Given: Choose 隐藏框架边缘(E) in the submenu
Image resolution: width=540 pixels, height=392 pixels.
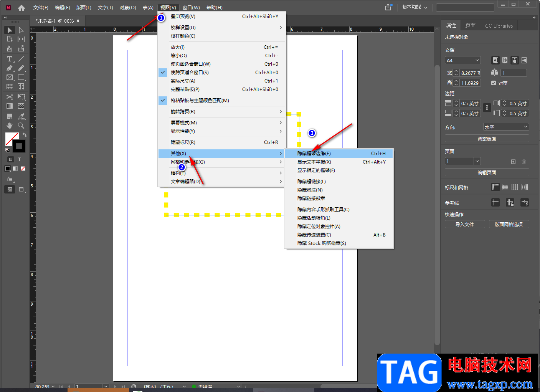Looking at the screenshot, I should 339,153.
